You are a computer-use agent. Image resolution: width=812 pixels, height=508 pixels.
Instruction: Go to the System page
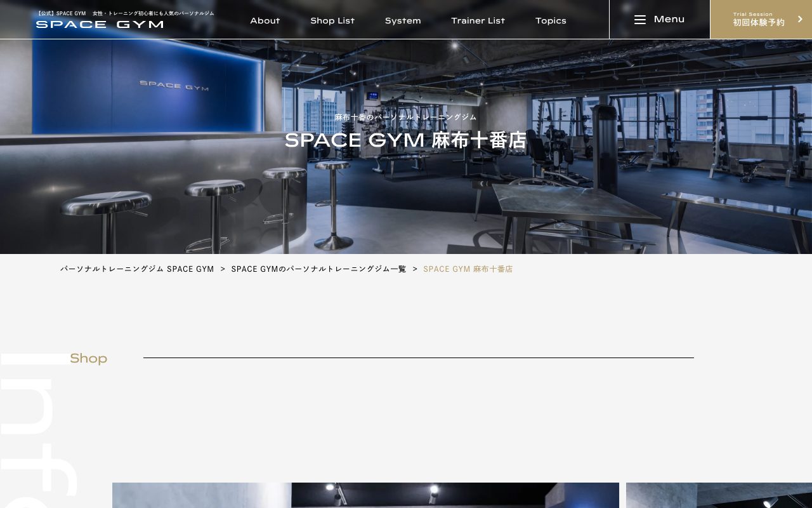click(x=403, y=20)
